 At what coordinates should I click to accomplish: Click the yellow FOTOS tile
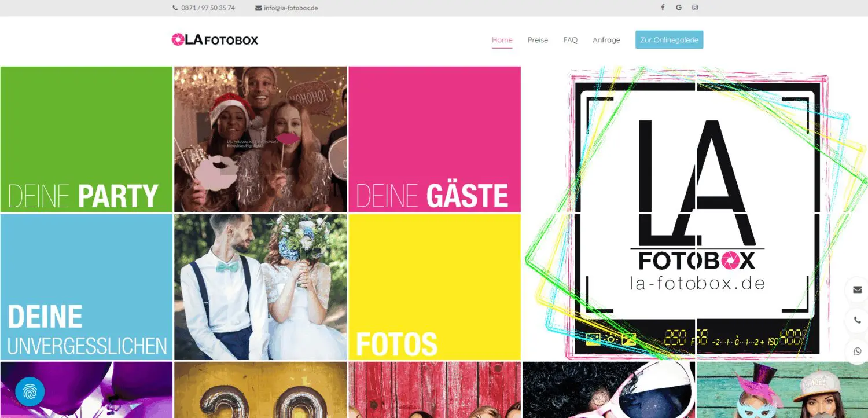point(434,287)
